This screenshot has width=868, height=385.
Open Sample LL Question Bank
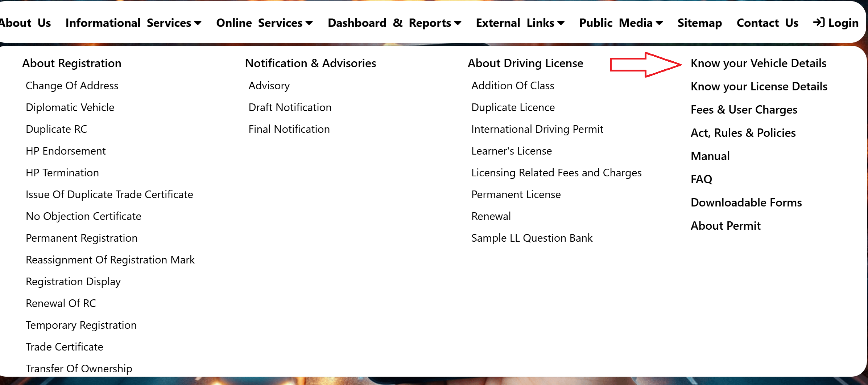coord(532,238)
